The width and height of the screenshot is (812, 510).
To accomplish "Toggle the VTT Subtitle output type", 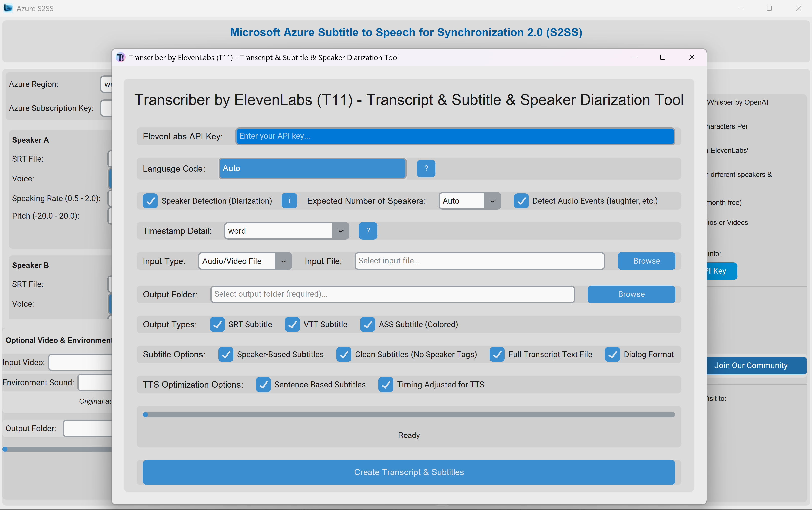I will click(x=292, y=324).
